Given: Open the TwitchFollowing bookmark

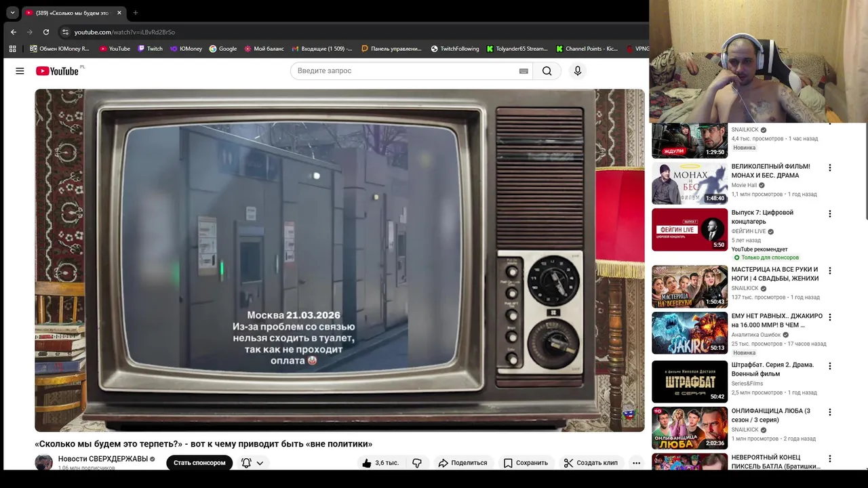Looking at the screenshot, I should 455,49.
